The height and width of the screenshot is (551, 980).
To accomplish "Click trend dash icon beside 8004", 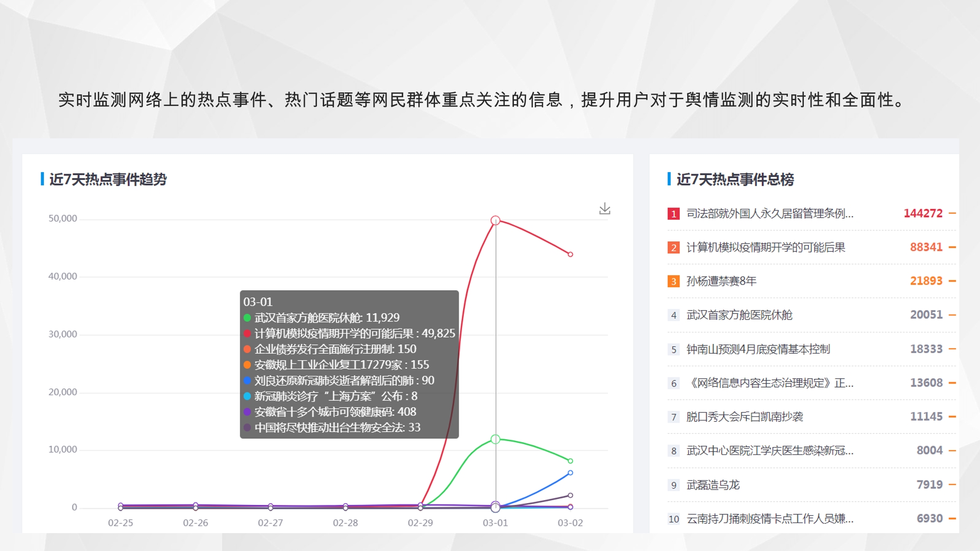I will [x=952, y=450].
